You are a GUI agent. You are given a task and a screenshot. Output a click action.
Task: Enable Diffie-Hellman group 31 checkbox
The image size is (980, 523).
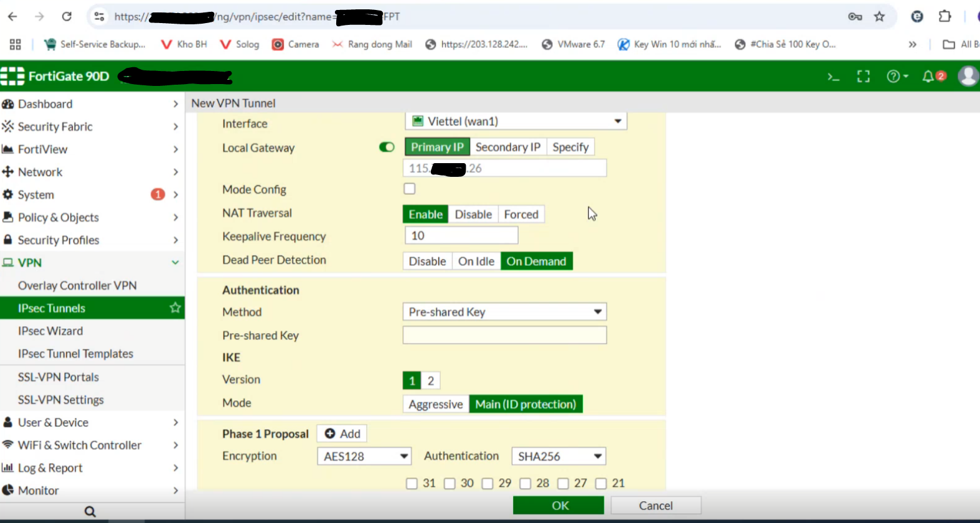pyautogui.click(x=412, y=484)
